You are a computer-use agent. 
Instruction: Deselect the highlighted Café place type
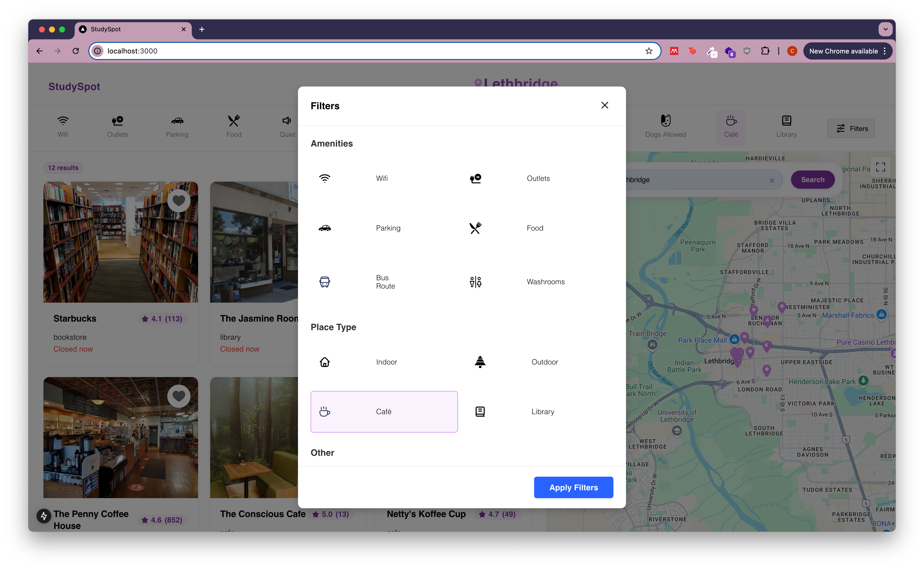tap(384, 411)
